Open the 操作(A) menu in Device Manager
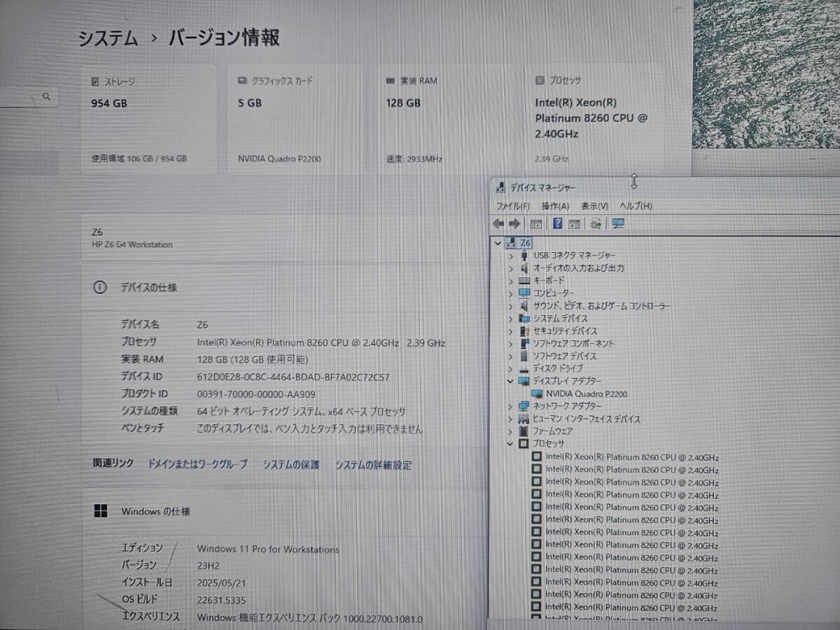This screenshot has height=630, width=840. coord(556,205)
